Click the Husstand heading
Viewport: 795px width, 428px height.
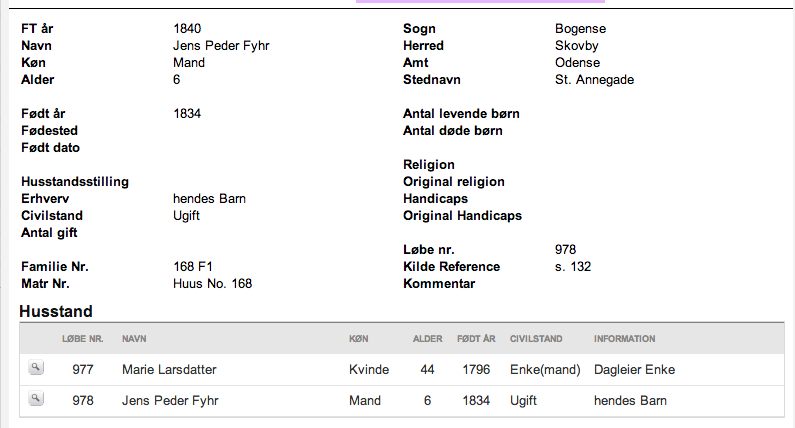tap(56, 311)
